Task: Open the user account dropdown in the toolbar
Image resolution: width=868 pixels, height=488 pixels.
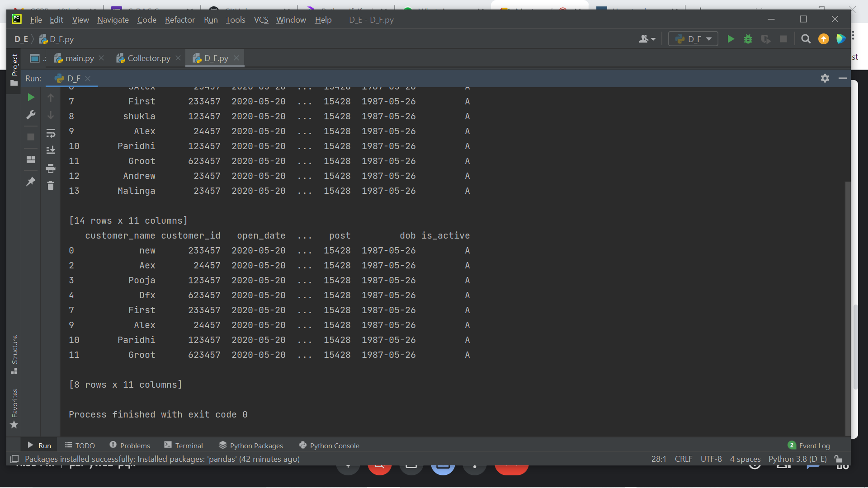Action: point(646,39)
